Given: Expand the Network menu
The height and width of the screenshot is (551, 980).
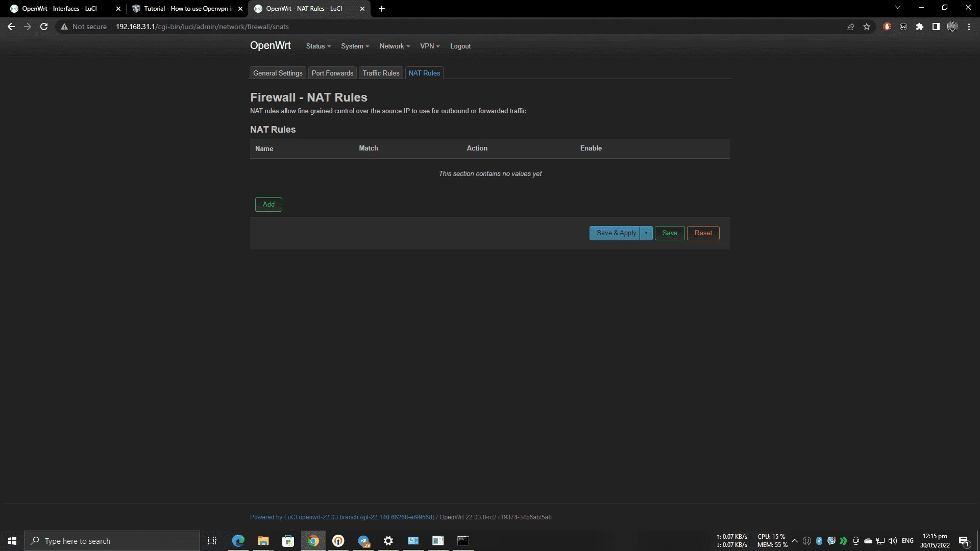Looking at the screenshot, I should [395, 46].
